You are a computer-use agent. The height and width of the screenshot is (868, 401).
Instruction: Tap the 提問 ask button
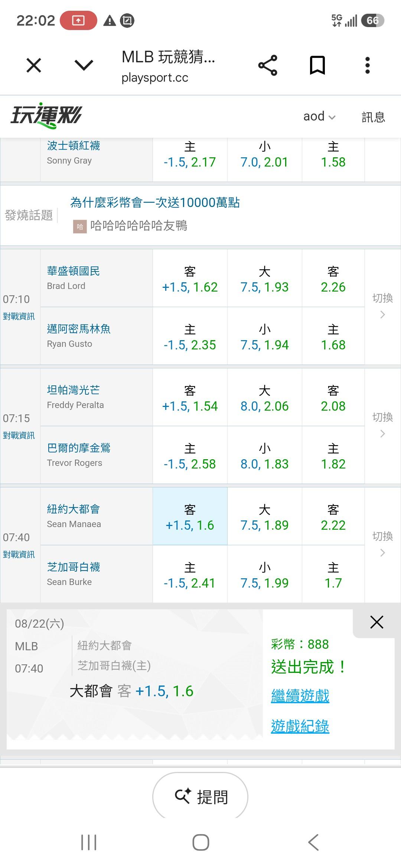click(200, 796)
